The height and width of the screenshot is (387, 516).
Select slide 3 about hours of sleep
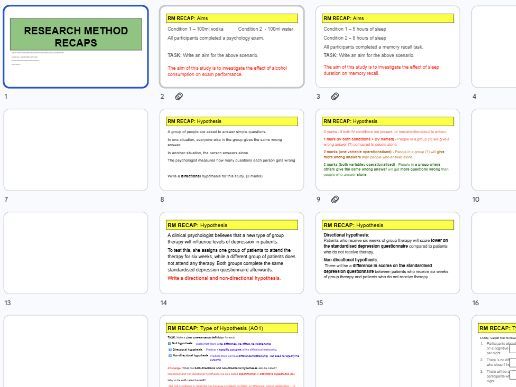point(388,47)
